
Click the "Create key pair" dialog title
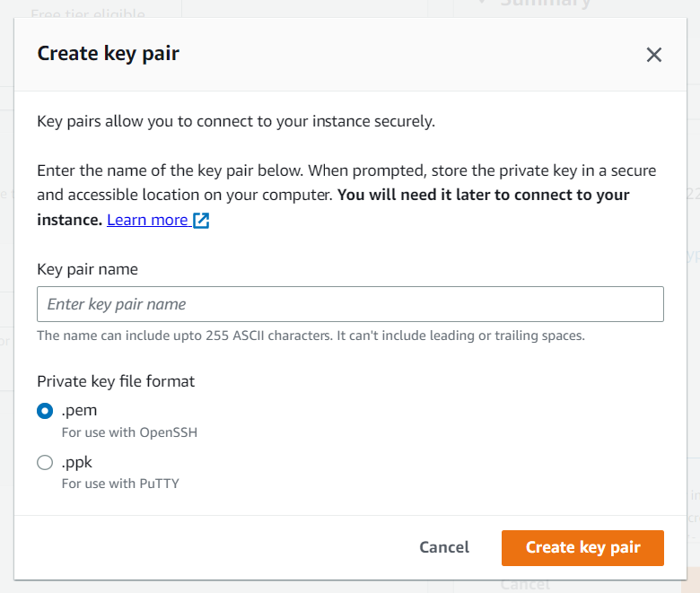(x=108, y=53)
